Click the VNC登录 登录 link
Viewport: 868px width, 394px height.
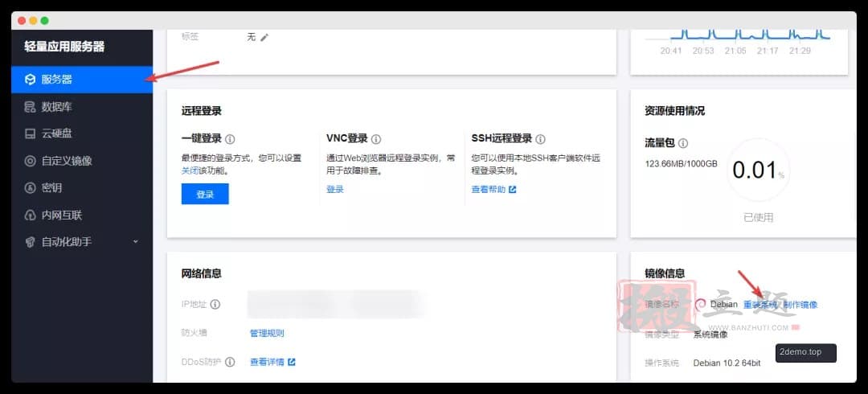coord(335,190)
